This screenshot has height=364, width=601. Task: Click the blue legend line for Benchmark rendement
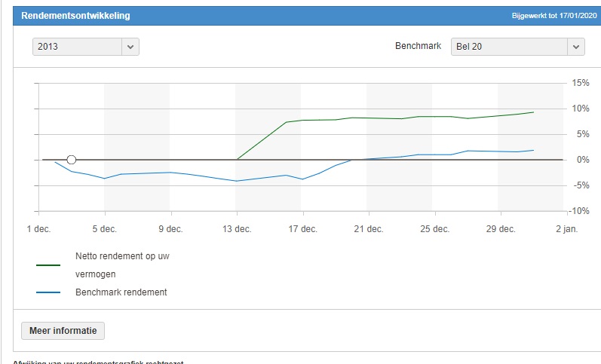[48, 292]
